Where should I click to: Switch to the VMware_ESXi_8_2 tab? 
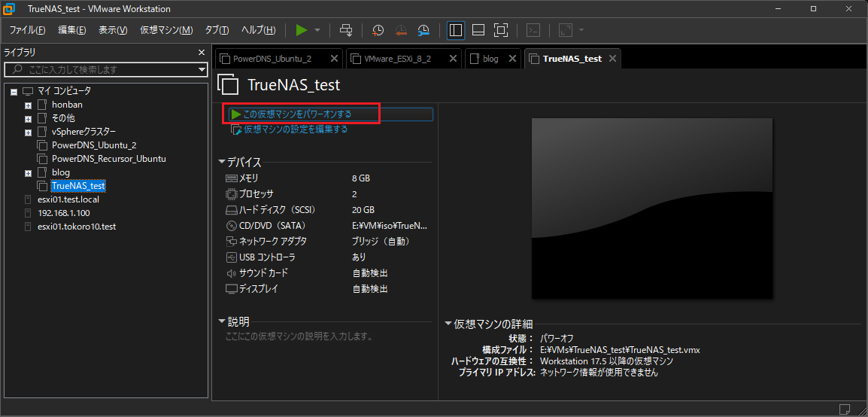[397, 59]
